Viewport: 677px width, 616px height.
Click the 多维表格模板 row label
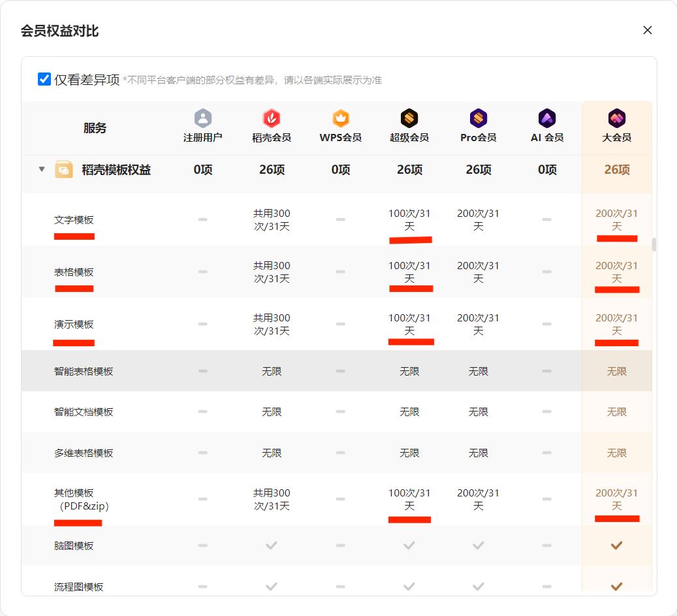pos(84,453)
